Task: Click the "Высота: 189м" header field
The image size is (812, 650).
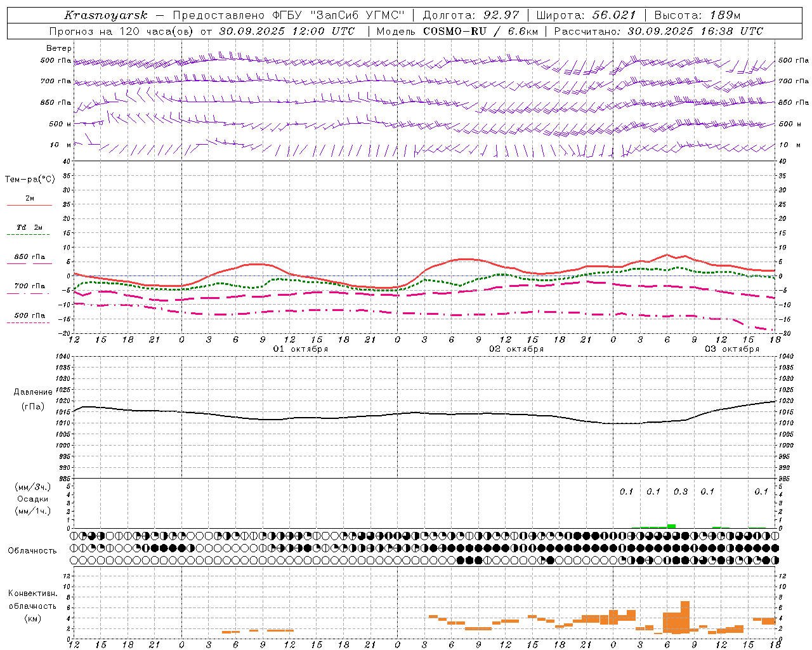Action: tap(697, 15)
